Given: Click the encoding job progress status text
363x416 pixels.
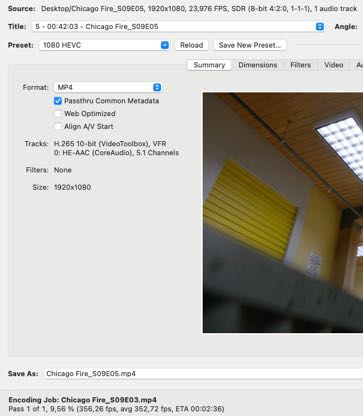Looking at the screenshot, I should pyautogui.click(x=116, y=409).
